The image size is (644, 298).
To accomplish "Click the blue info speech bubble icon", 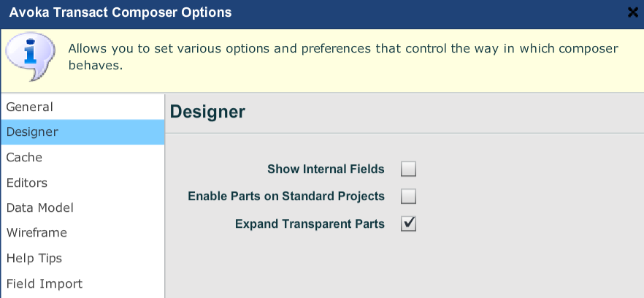I will coord(31,56).
